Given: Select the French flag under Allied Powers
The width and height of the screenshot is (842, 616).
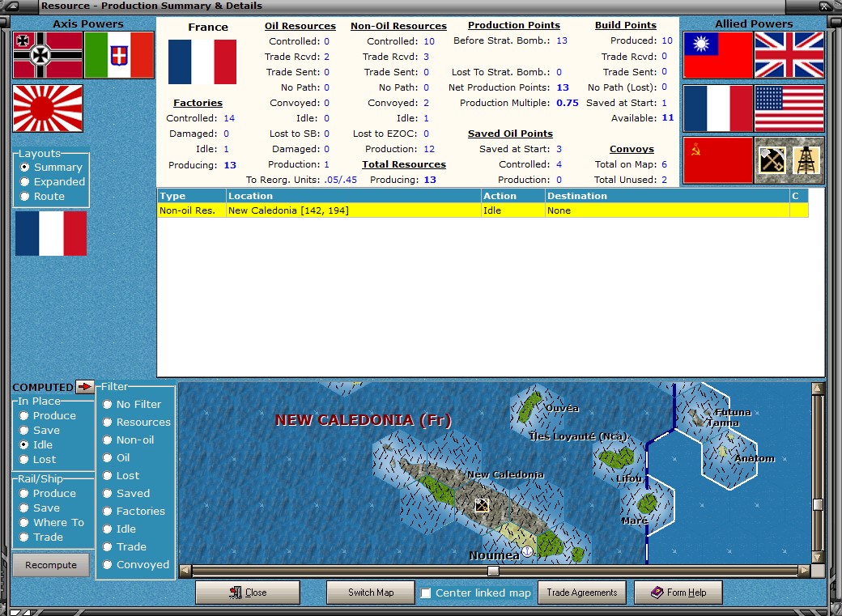Looking at the screenshot, I should tap(718, 108).
